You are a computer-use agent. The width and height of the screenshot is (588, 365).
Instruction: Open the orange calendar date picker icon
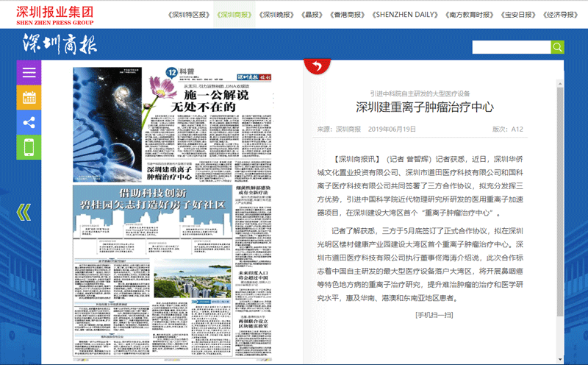coord(29,98)
